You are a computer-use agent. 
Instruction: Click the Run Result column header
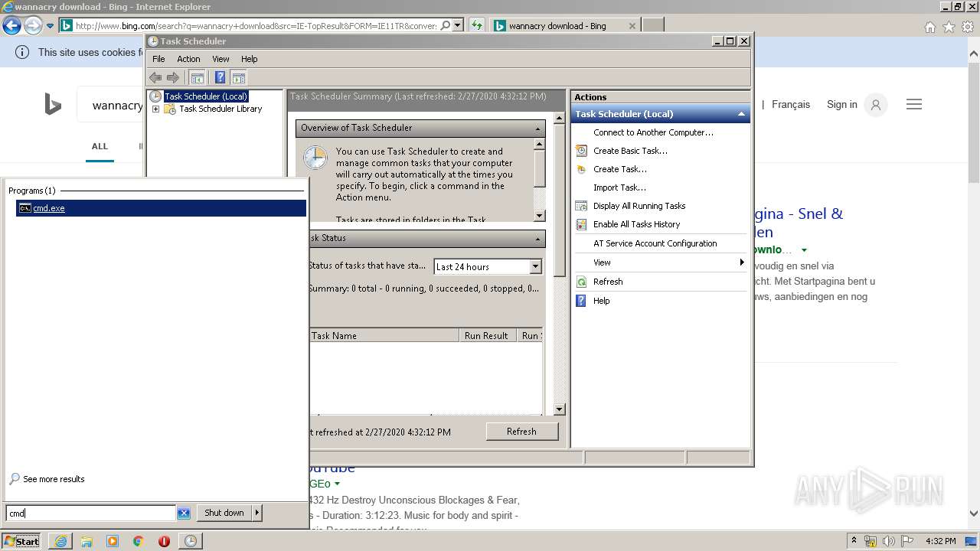click(486, 335)
